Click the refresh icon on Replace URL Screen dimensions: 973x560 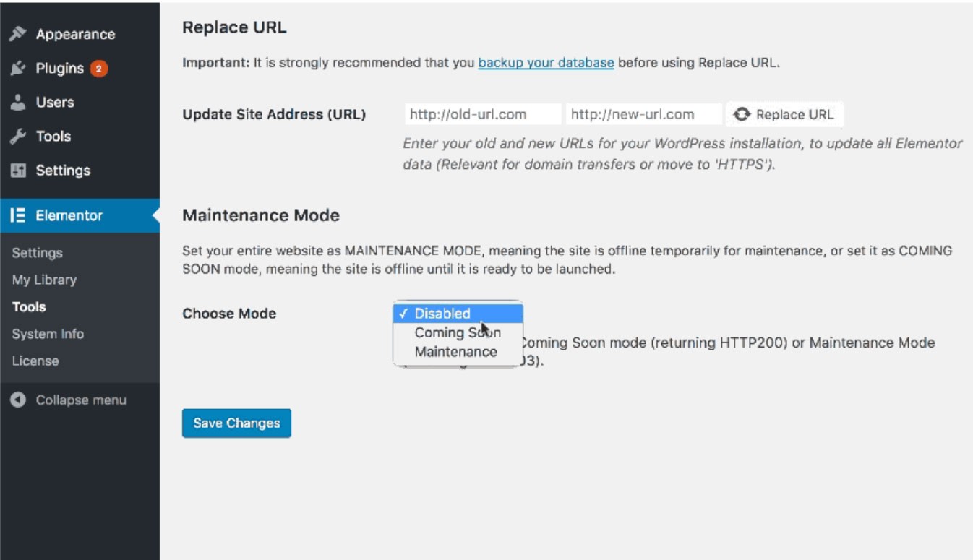(x=742, y=114)
